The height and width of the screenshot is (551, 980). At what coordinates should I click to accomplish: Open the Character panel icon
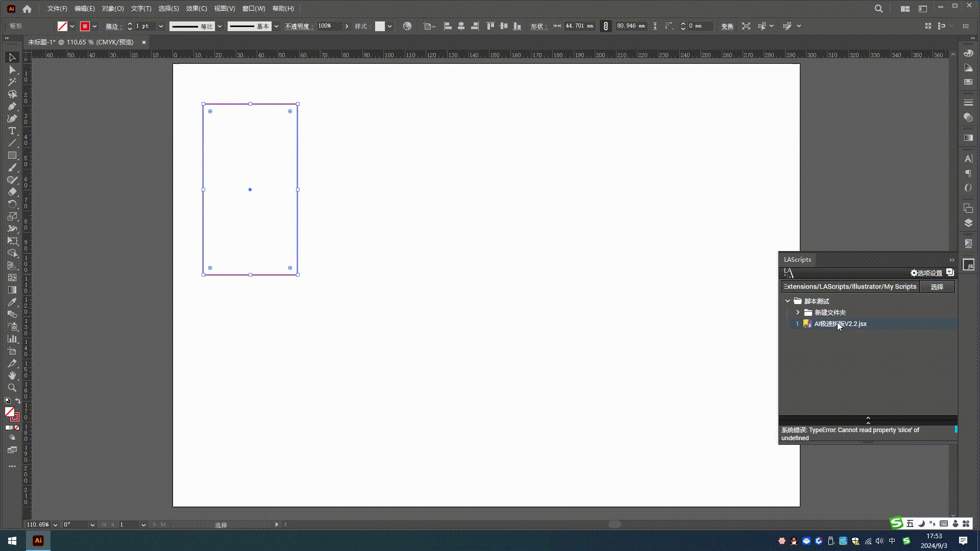coord(968,159)
